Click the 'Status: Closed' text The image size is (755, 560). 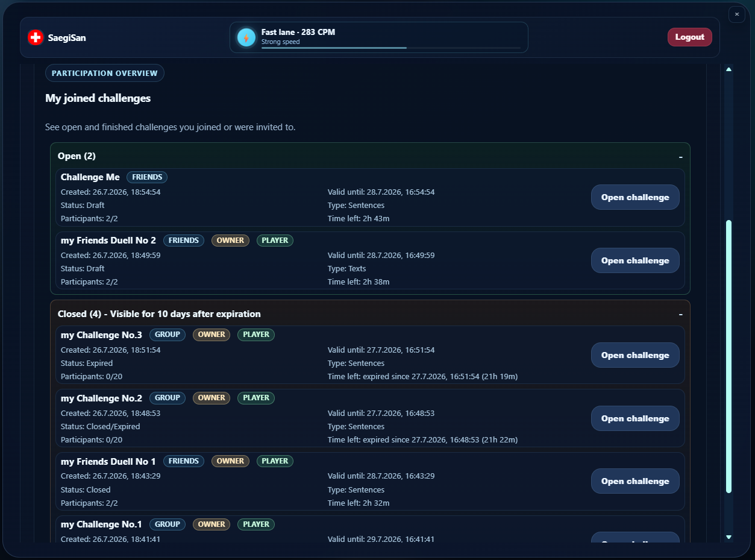86,489
